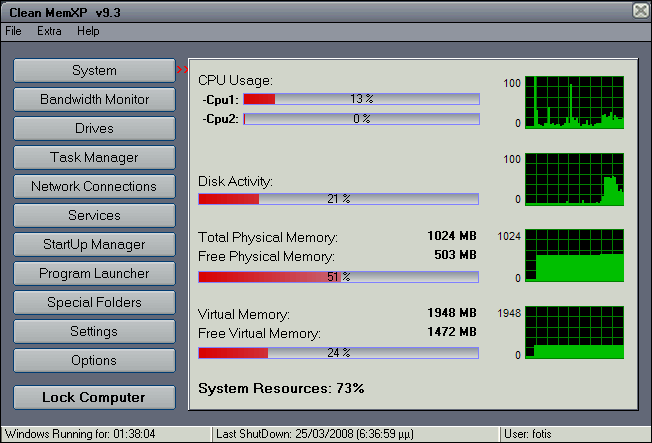Image resolution: width=652 pixels, height=443 pixels.
Task: Click the Disk Activity history graph
Action: [574, 179]
